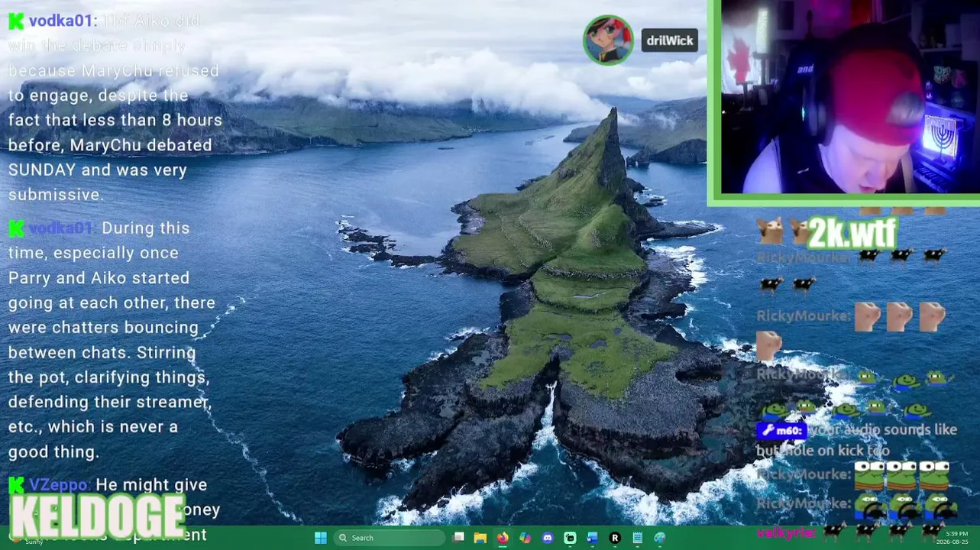Click vodka01 name beside 'During this'
This screenshot has width=980, height=550.
pyautogui.click(x=61, y=228)
